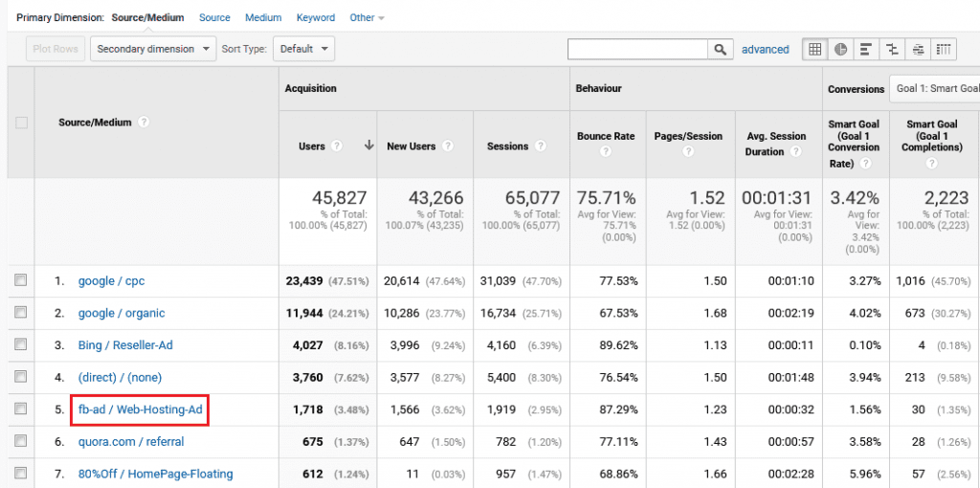Image resolution: width=980 pixels, height=488 pixels.
Task: Click the total 45,827 users figure
Action: click(340, 199)
